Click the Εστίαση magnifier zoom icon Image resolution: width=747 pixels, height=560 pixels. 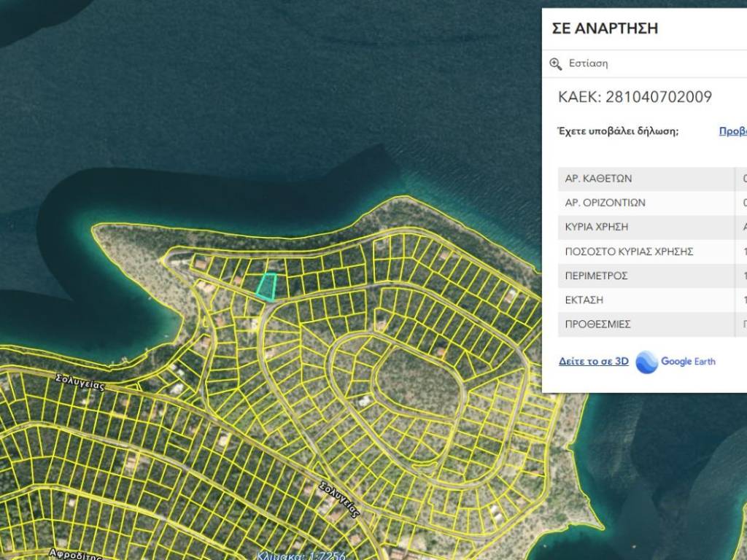pos(556,64)
